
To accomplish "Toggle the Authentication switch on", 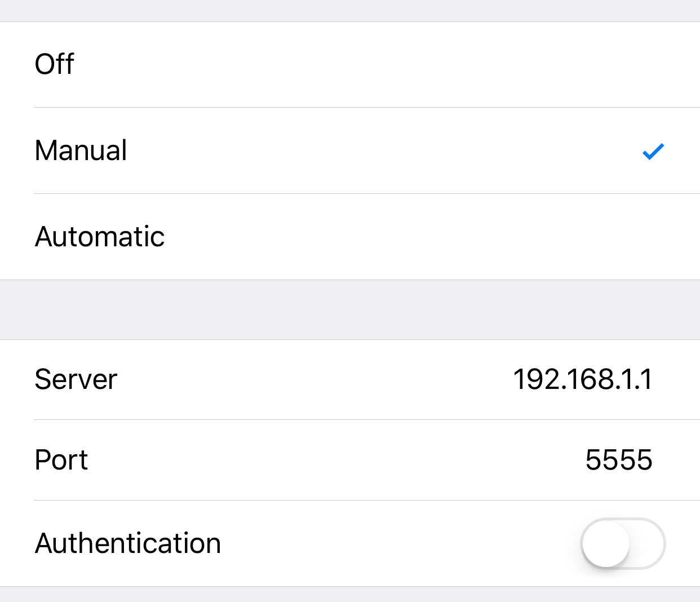I will [623, 543].
